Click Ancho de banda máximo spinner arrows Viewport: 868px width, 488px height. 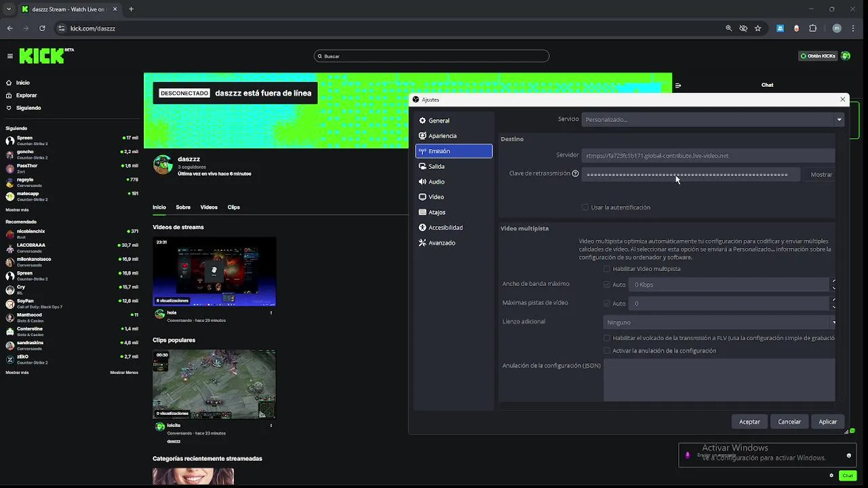pos(833,285)
